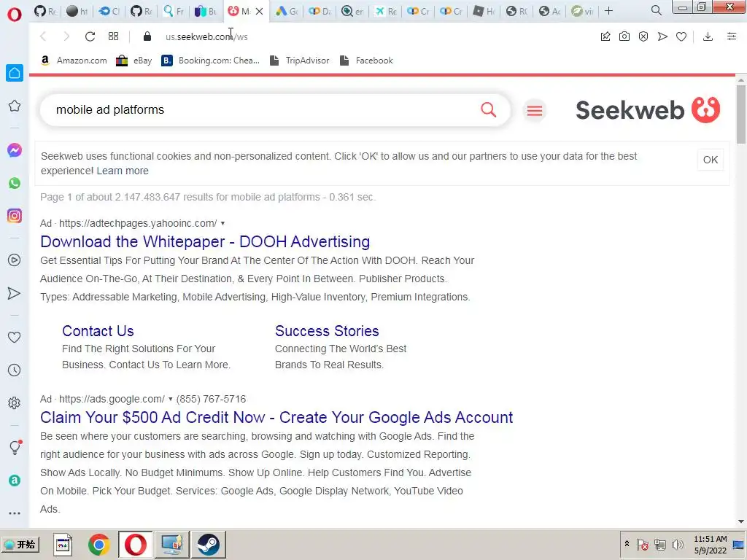The width and height of the screenshot is (747, 560).
Task: Open sidebar three-dots setup menu
Action: (15, 513)
